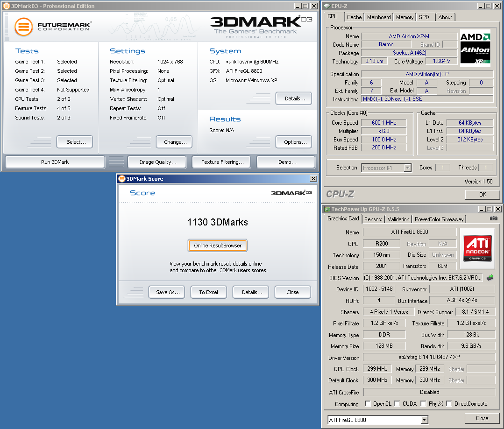This screenshot has height=429, width=504.
Task: Click the Save As button in Score
Action: pos(168,292)
